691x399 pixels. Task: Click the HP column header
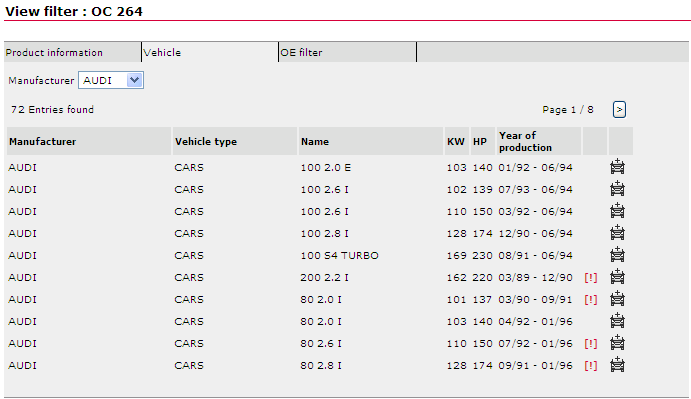tap(483, 142)
